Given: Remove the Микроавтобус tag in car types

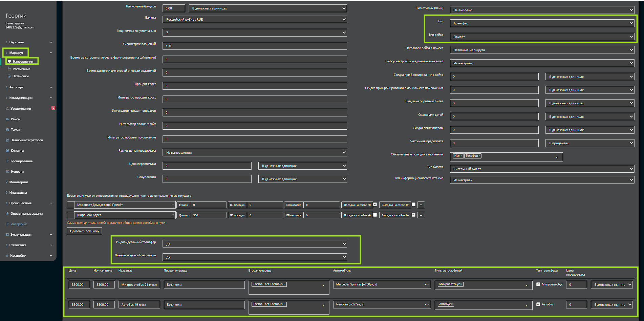Looking at the screenshot, I should [x=461, y=284].
